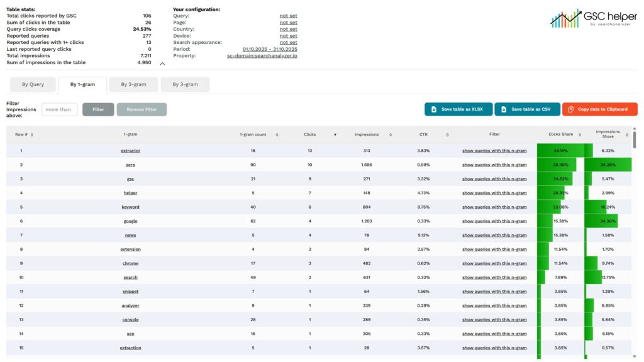The width and height of the screenshot is (644, 362).
Task: Click the clipboard copy icon
Action: pyautogui.click(x=570, y=109)
